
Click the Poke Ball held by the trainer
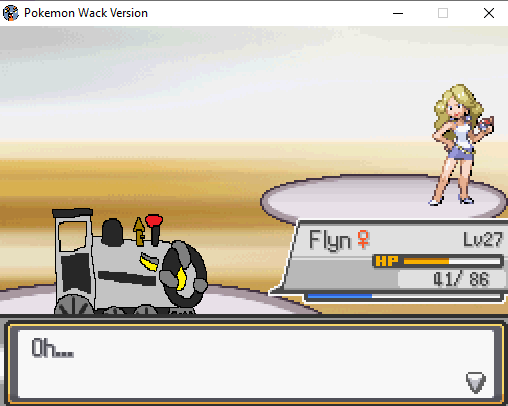(x=486, y=125)
